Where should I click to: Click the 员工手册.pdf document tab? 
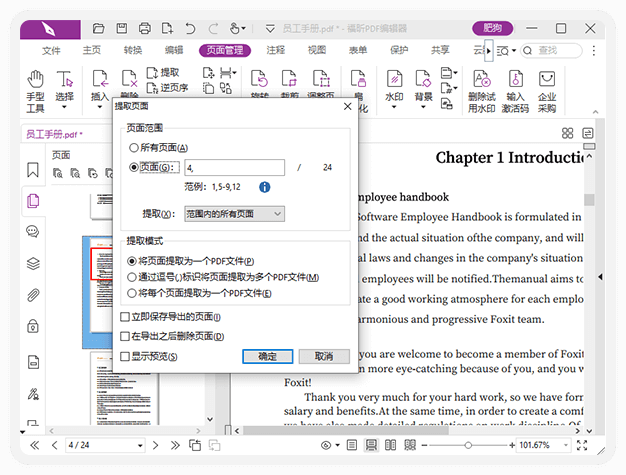(x=54, y=134)
